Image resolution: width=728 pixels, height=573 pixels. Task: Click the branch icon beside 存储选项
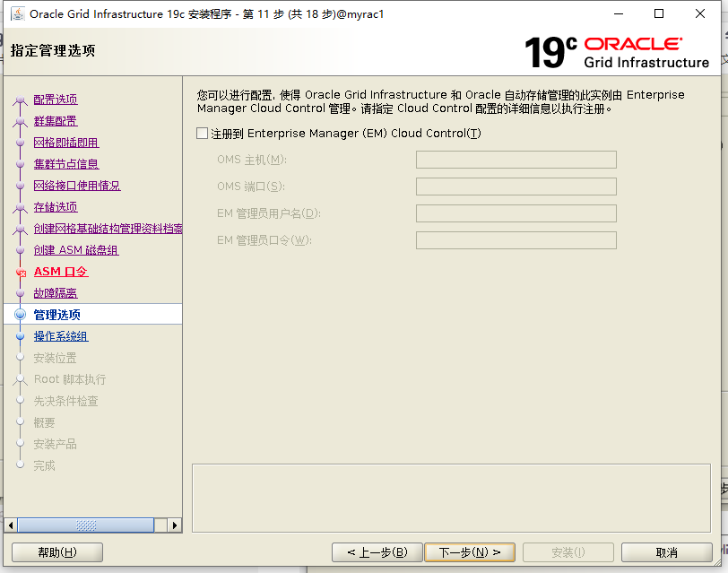(20, 207)
